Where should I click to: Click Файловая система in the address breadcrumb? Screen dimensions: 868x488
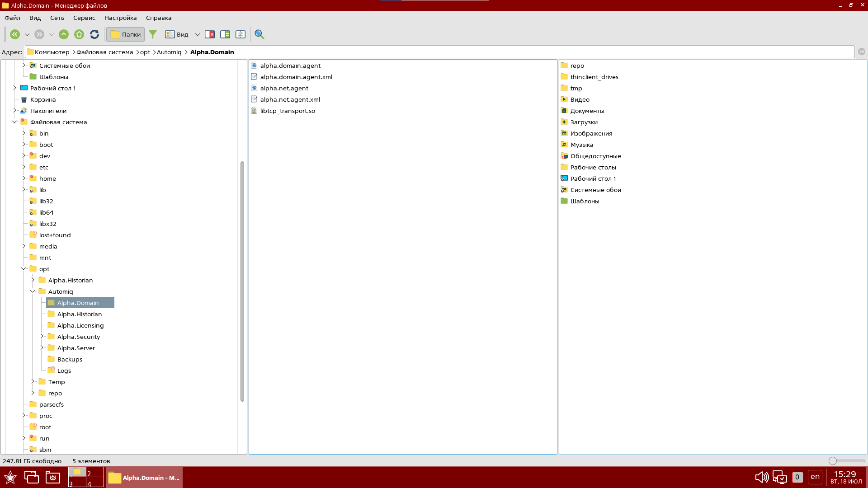(x=105, y=52)
